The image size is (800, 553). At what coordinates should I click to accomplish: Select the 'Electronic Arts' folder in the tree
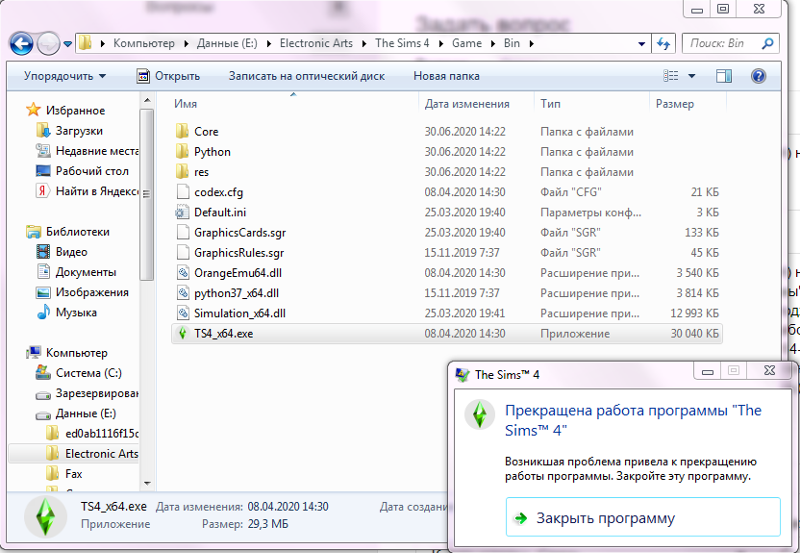(x=92, y=454)
